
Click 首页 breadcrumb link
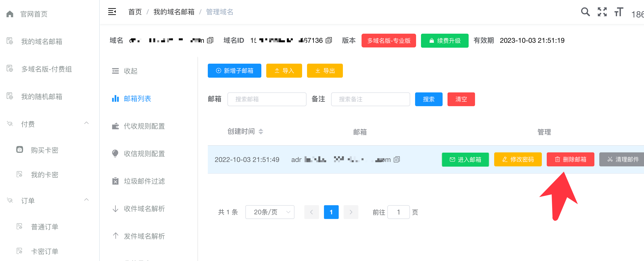point(135,12)
